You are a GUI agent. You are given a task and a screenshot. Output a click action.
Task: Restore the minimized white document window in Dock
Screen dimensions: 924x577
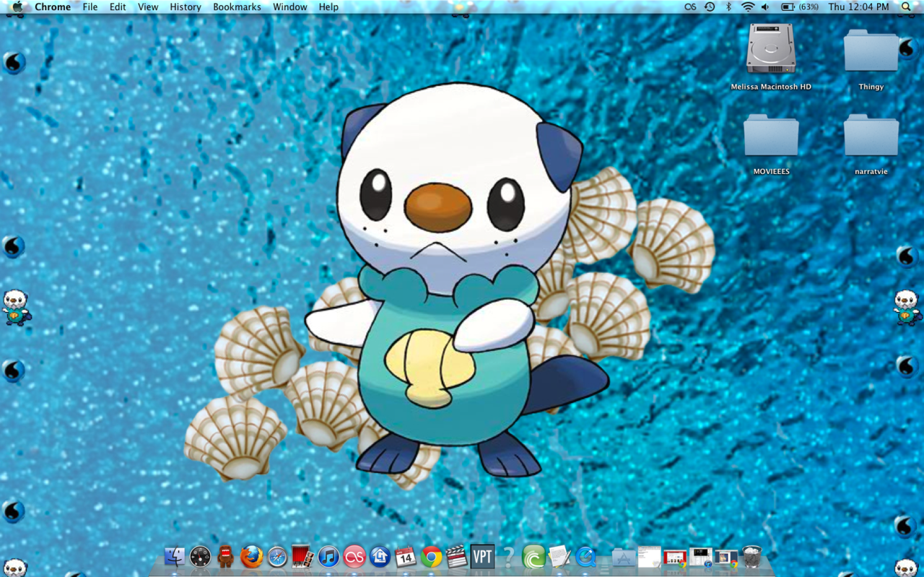[649, 557]
